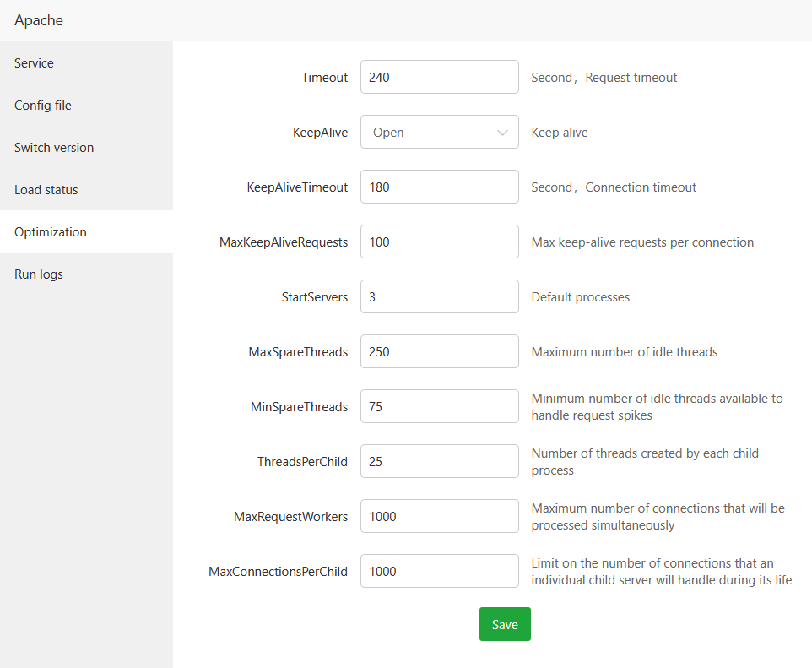This screenshot has width=812, height=668.
Task: Select the Optimization tab
Action: click(86, 231)
